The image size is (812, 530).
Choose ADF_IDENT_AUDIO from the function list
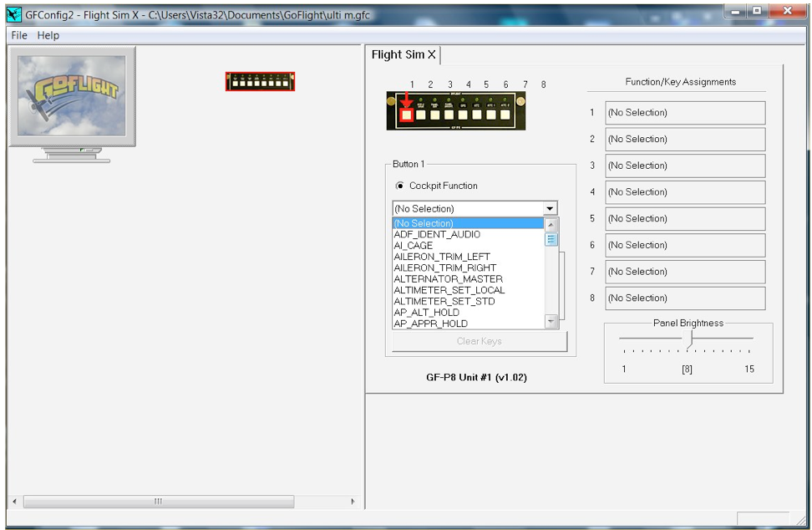(468, 234)
